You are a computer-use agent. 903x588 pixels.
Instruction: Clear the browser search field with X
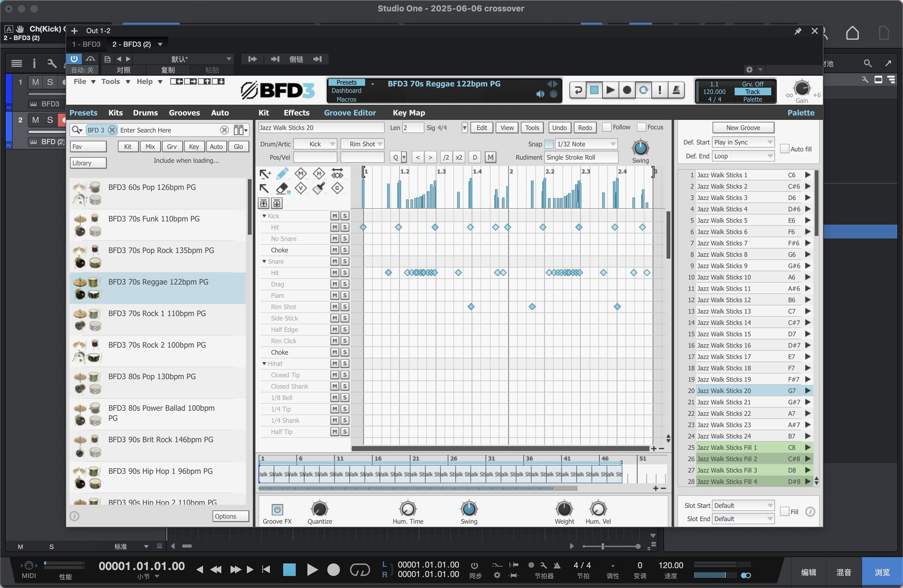[x=224, y=130]
